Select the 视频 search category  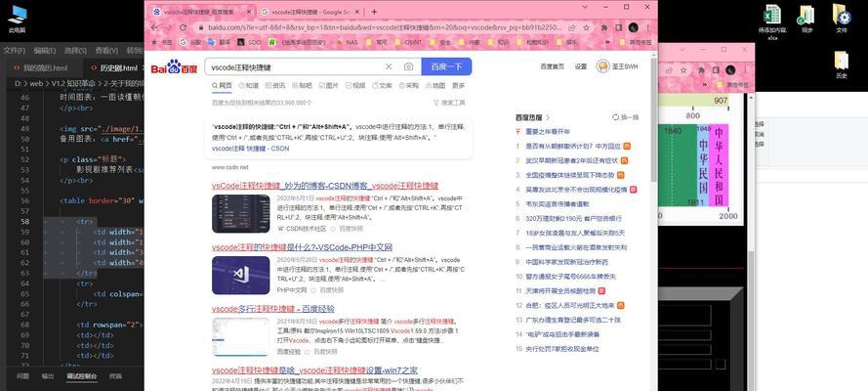pos(354,85)
